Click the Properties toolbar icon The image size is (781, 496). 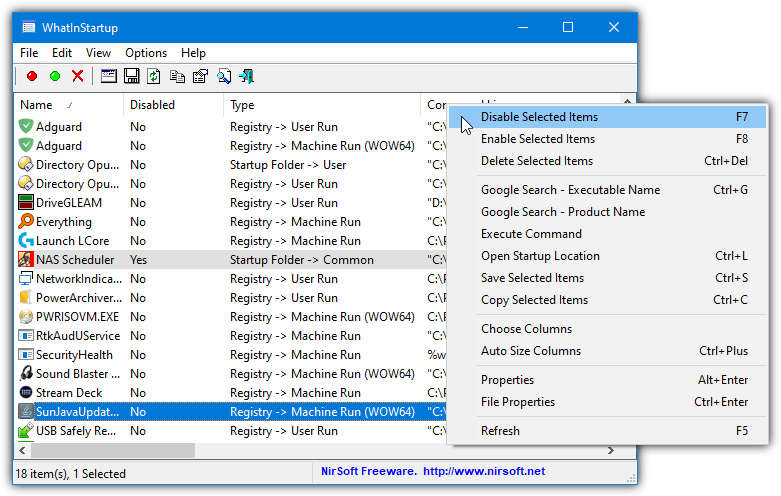pos(200,76)
